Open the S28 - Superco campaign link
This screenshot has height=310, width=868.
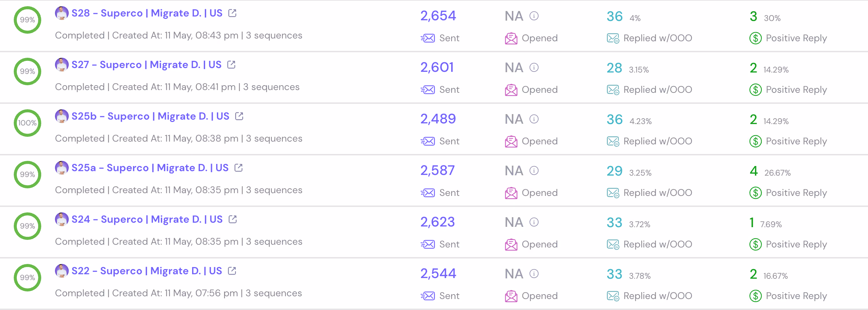(147, 13)
